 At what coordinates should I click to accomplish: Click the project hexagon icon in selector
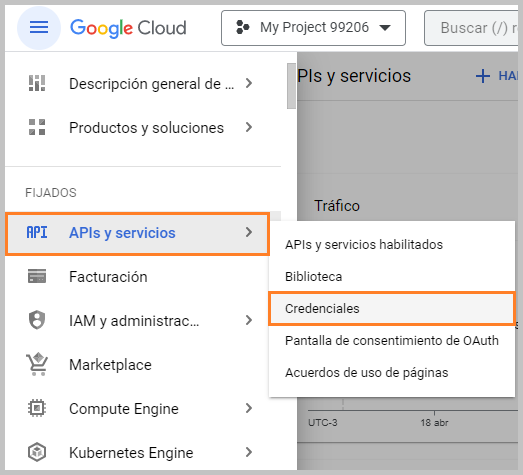pos(242,27)
